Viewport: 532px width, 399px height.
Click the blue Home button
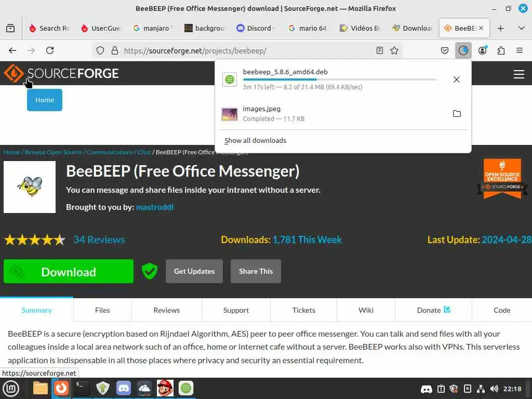tap(45, 100)
